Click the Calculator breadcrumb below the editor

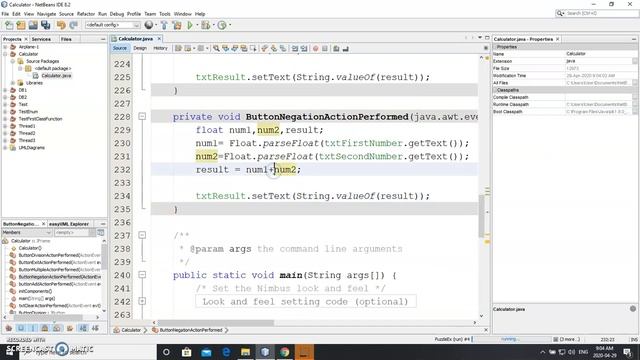coord(131,330)
